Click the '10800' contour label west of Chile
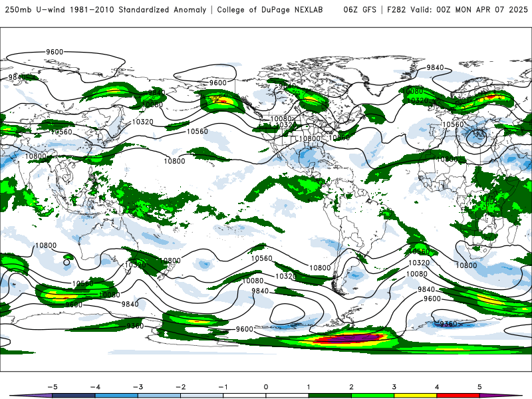 320,268
